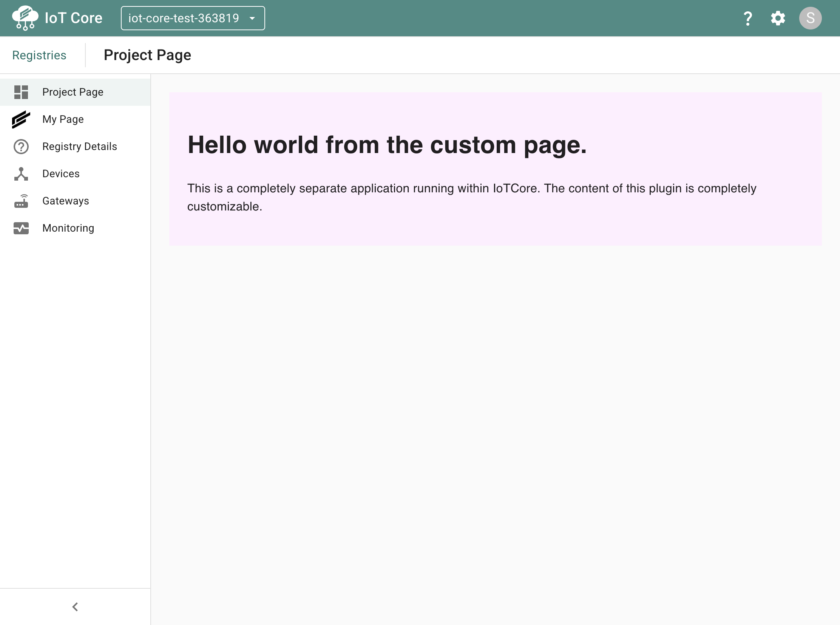The image size is (840, 625).
Task: Open Registry Details menu item
Action: click(75, 146)
